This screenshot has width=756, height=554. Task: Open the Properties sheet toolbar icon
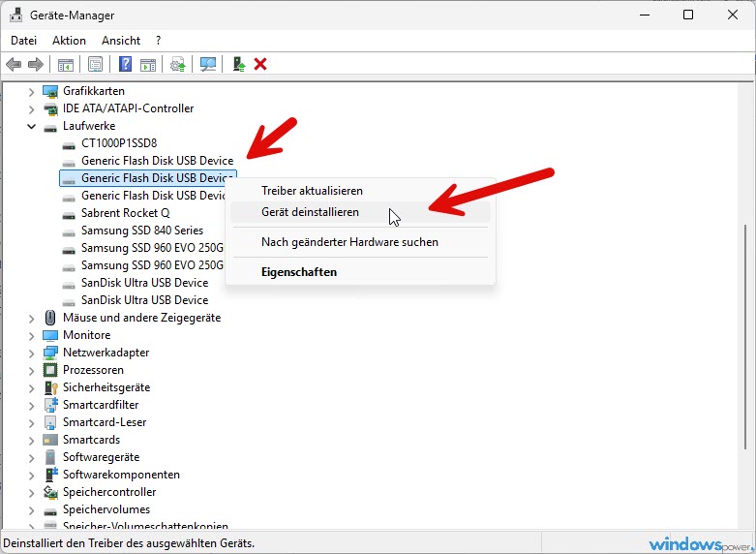click(x=96, y=64)
